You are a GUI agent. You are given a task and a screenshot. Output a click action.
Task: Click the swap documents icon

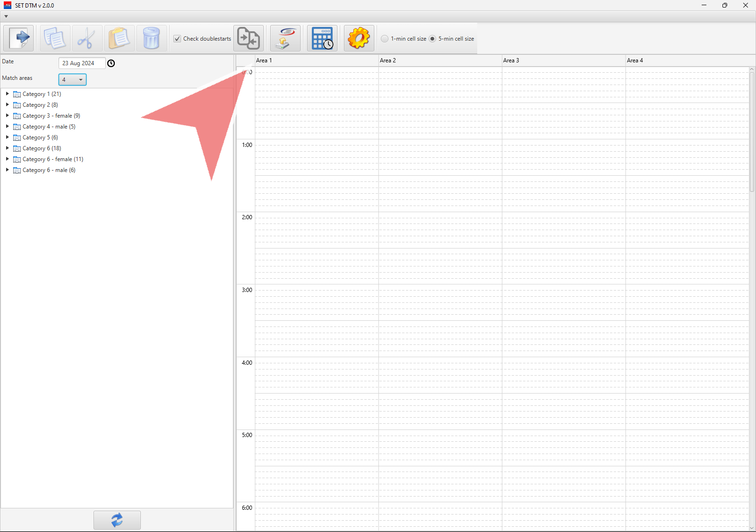(x=249, y=38)
